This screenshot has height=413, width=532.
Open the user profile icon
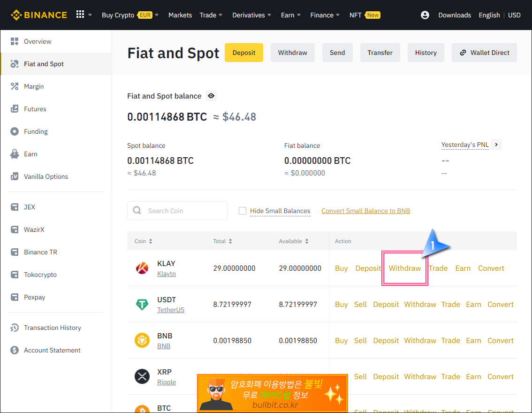425,15
